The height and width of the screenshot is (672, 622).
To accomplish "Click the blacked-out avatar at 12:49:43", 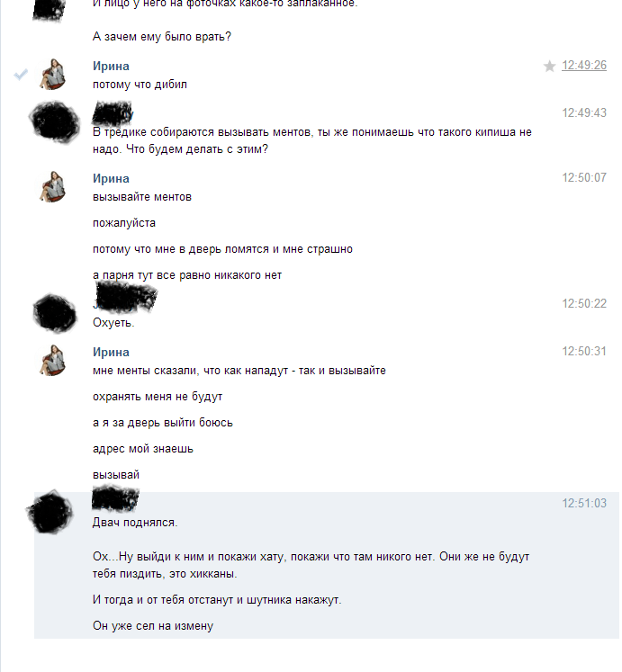I will click(55, 121).
